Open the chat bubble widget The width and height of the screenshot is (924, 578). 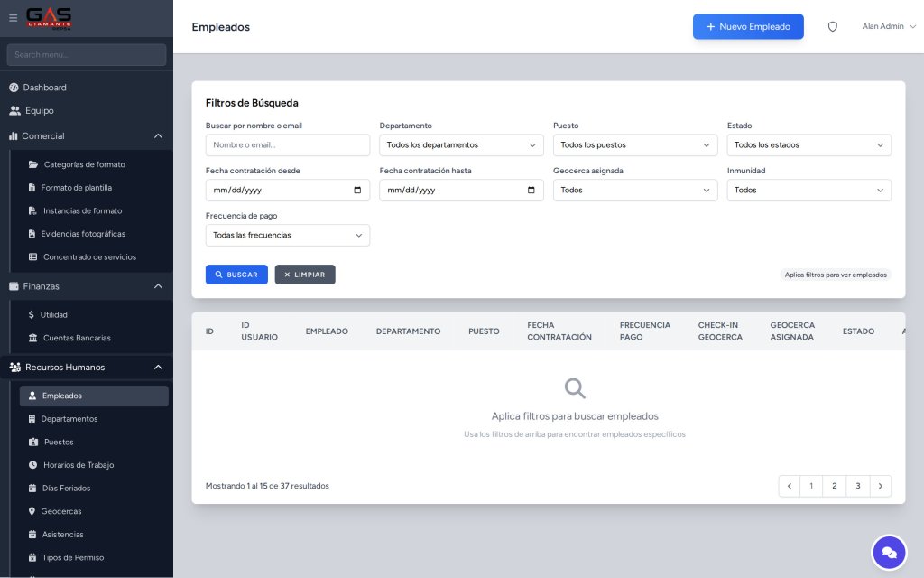pyautogui.click(x=889, y=553)
